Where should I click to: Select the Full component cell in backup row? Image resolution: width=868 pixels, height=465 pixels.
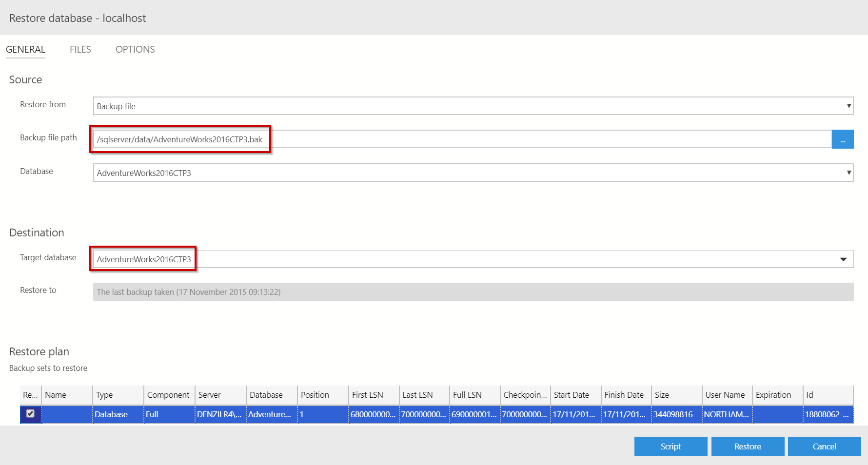(x=169, y=414)
